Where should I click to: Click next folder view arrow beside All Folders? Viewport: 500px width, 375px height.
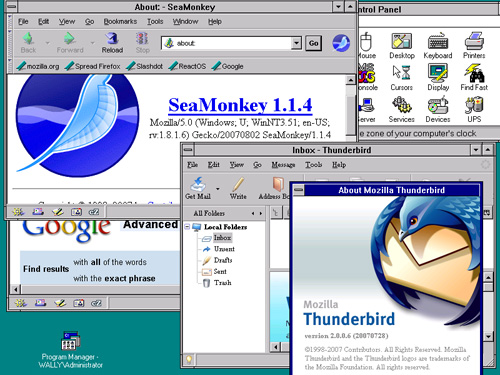(261, 213)
